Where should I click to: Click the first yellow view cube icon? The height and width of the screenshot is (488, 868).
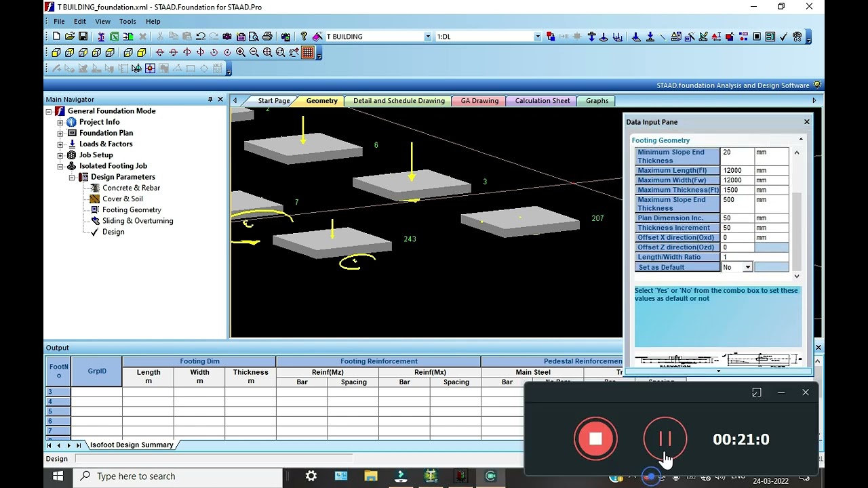tap(56, 52)
